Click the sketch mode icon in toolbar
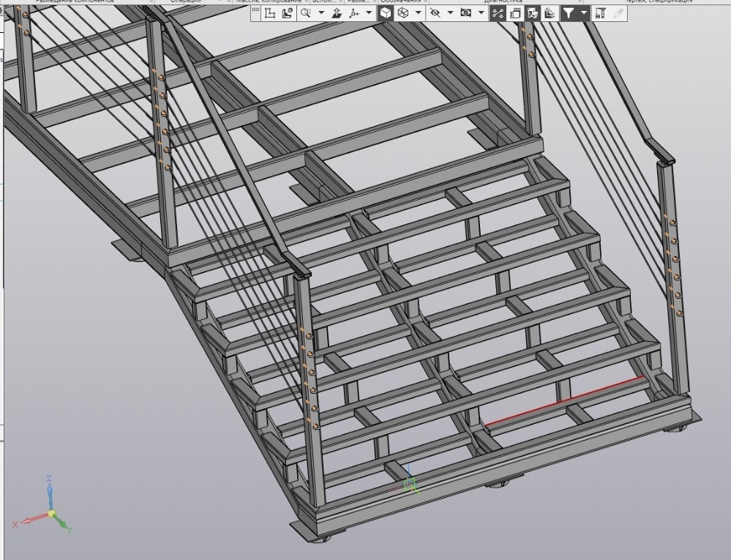 (269, 13)
